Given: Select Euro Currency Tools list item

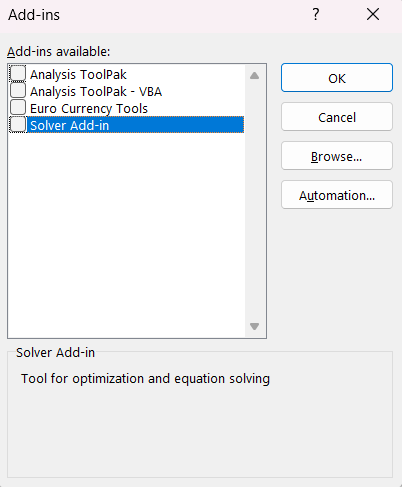Looking at the screenshot, I should pos(89,109).
